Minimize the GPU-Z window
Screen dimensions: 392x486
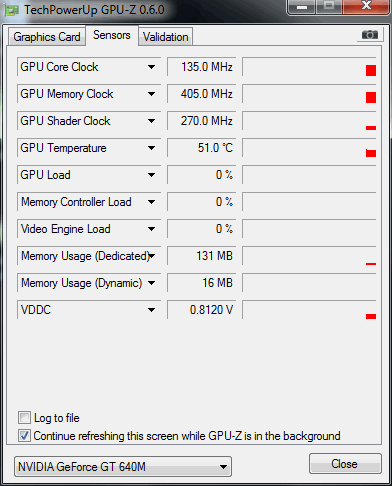click(x=302, y=7)
